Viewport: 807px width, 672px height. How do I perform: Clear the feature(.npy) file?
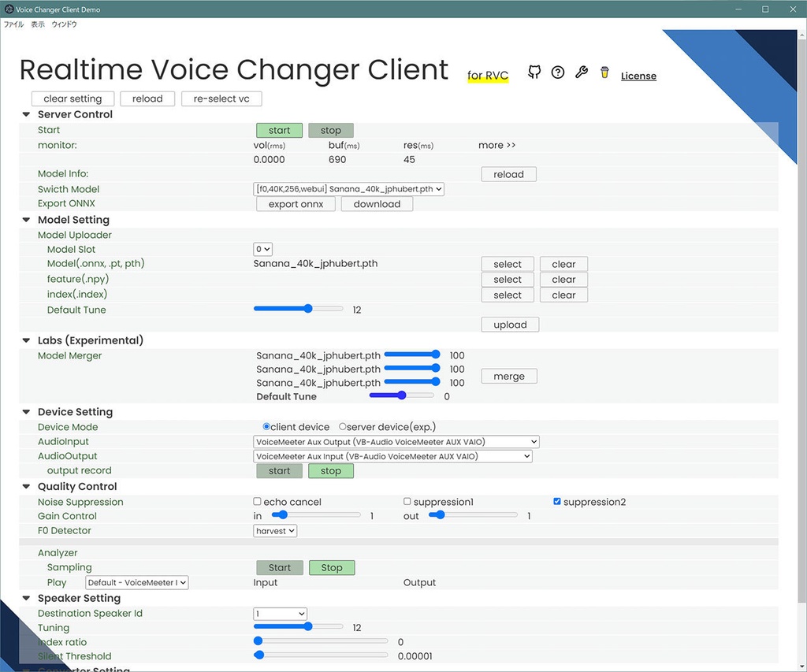[563, 280]
